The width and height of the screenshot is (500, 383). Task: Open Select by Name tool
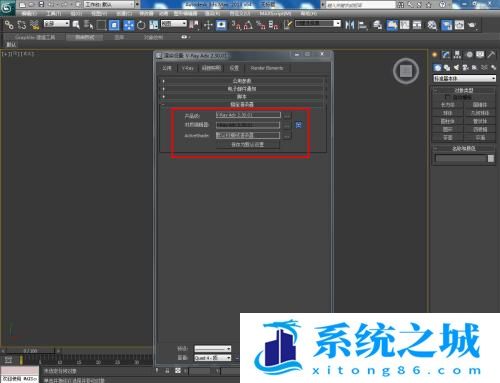[88, 25]
